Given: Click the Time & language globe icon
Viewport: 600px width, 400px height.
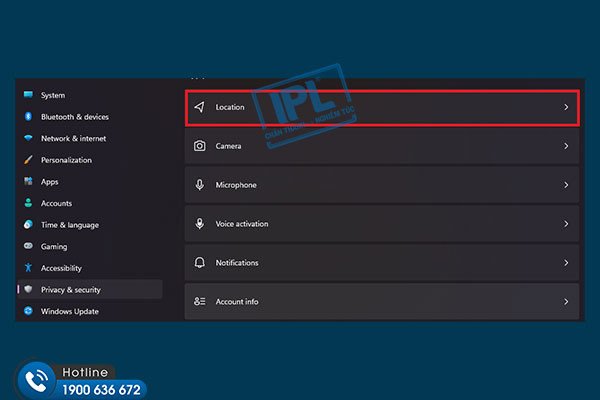Looking at the screenshot, I should tap(28, 224).
